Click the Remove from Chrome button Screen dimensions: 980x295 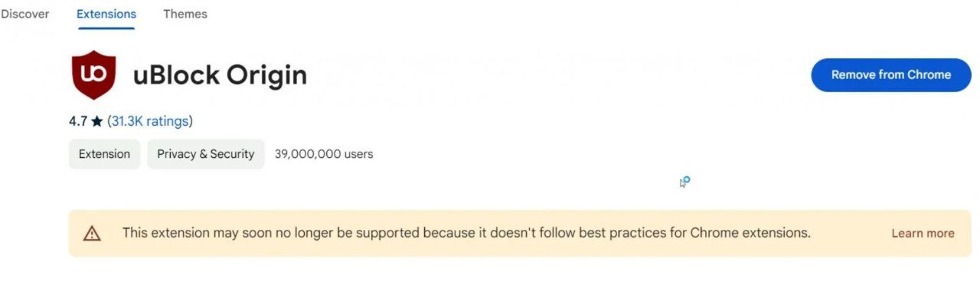tap(891, 75)
